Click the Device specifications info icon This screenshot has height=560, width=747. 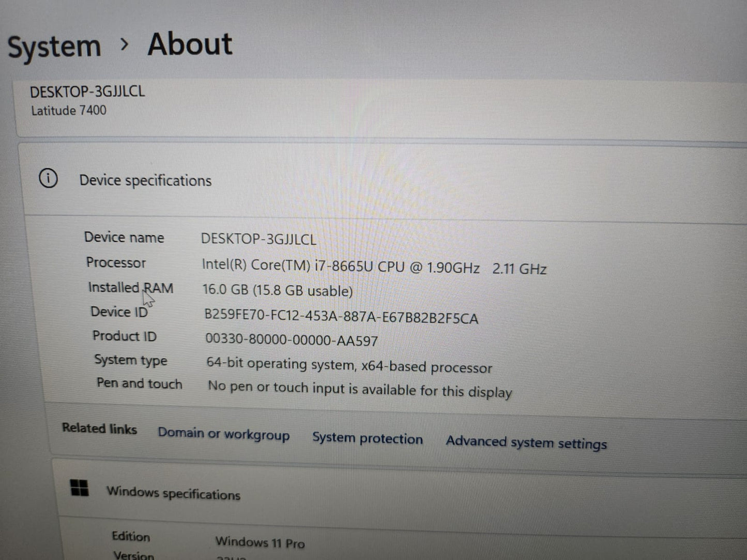(49, 178)
